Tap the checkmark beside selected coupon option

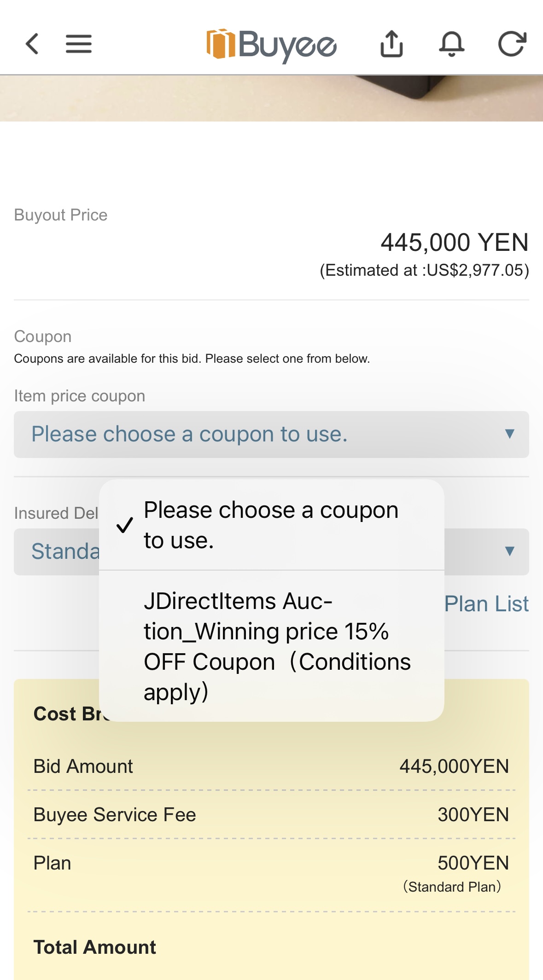125,525
